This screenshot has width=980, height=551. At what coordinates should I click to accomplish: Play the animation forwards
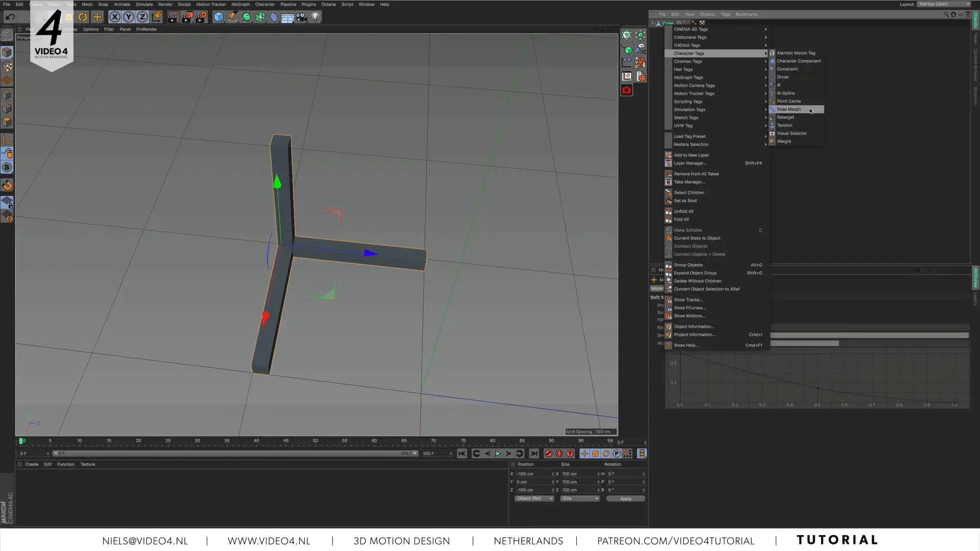click(498, 454)
